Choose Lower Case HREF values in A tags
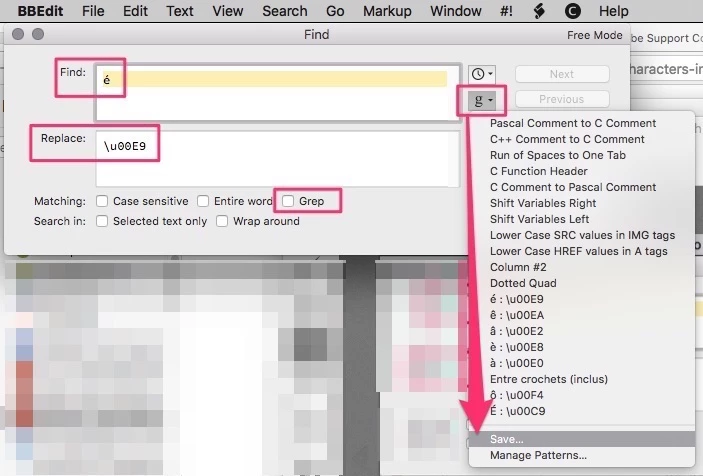Screen dimensions: 703x476 (x=581, y=251)
